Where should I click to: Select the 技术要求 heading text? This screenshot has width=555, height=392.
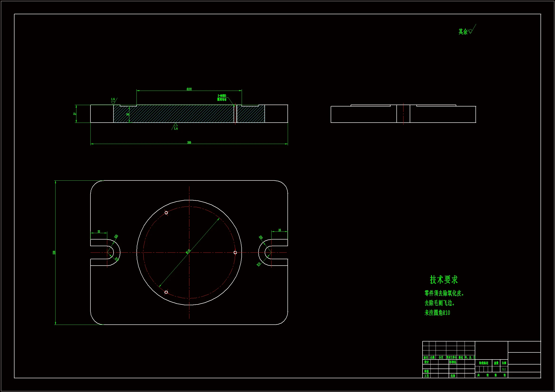click(444, 280)
